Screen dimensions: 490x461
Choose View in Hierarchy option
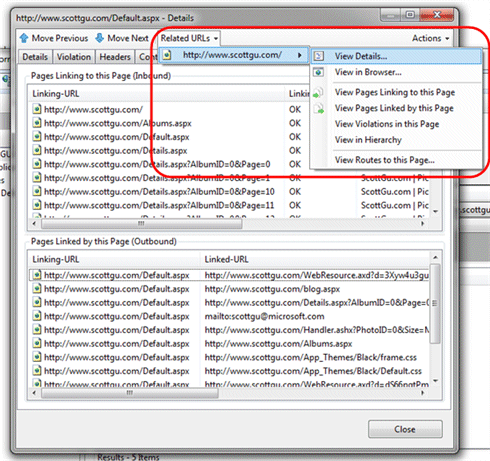[x=368, y=140]
